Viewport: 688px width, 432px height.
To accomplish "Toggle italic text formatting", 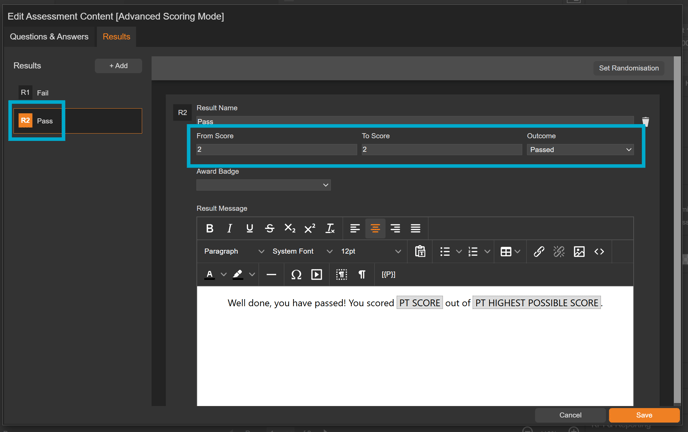I will [x=230, y=229].
